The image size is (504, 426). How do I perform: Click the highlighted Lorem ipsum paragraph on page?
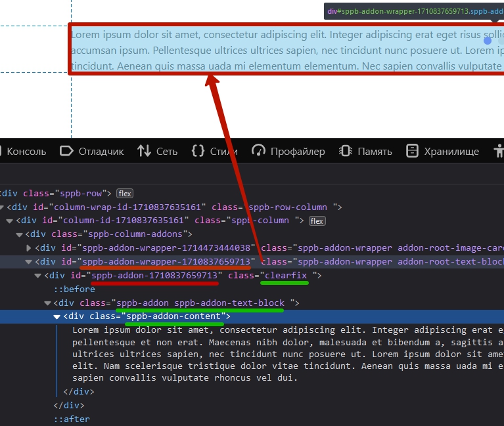click(283, 50)
